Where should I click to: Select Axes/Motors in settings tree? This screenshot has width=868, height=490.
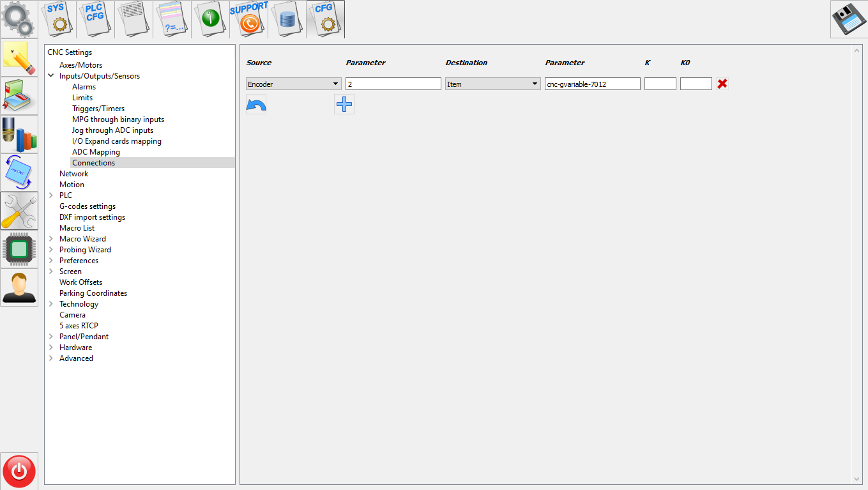click(x=80, y=65)
